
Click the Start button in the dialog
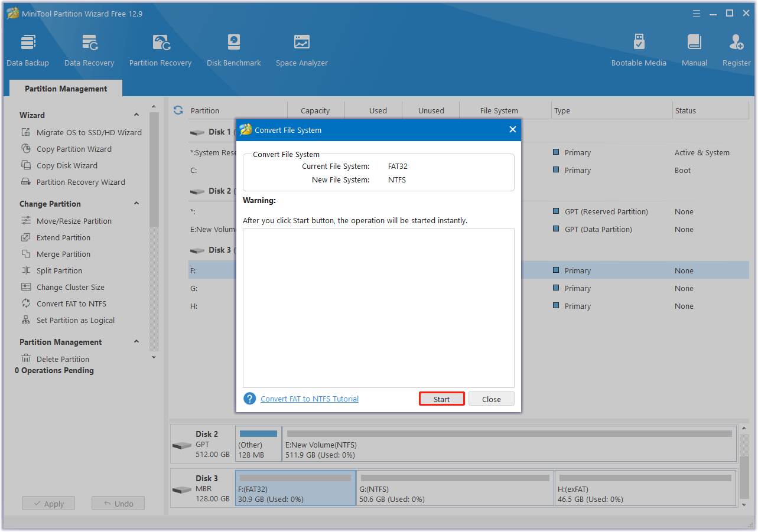click(x=442, y=399)
